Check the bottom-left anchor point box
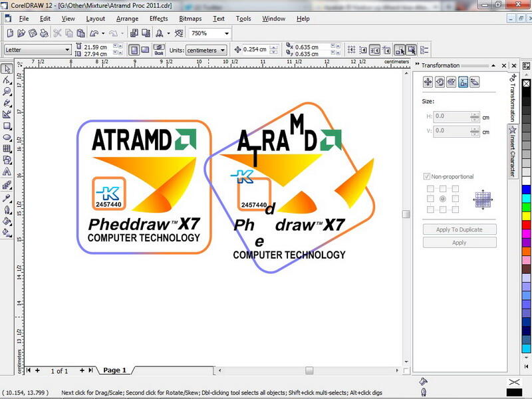The image size is (532, 399). tap(430, 209)
